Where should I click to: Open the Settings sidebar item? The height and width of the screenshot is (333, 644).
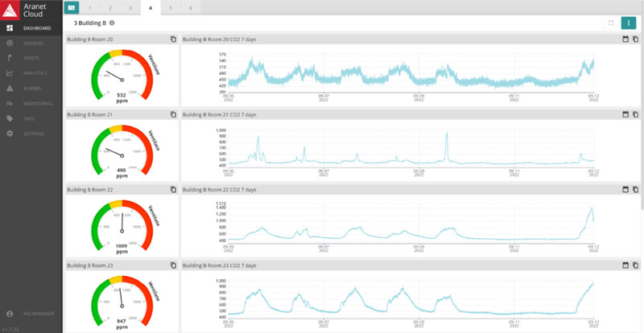[31, 134]
